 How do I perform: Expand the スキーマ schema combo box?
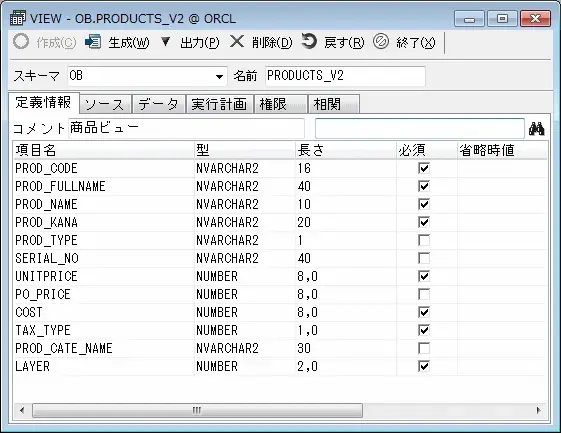[219, 76]
